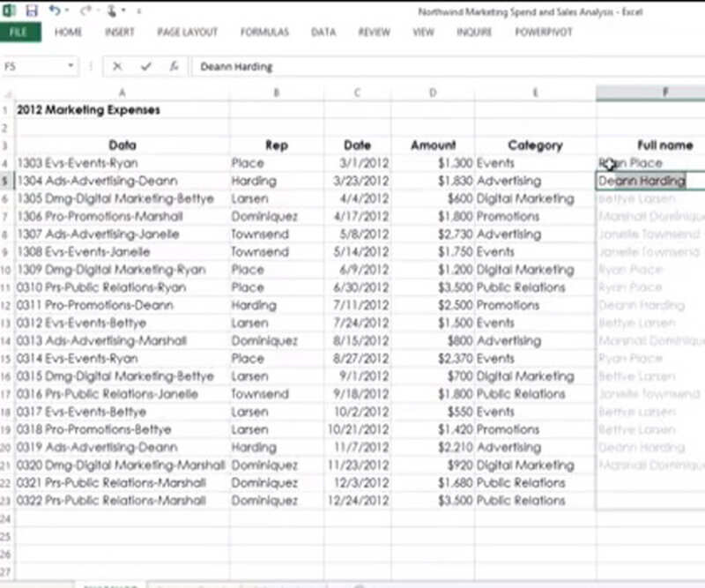Open the REVIEW ribbon tab

[374, 33]
